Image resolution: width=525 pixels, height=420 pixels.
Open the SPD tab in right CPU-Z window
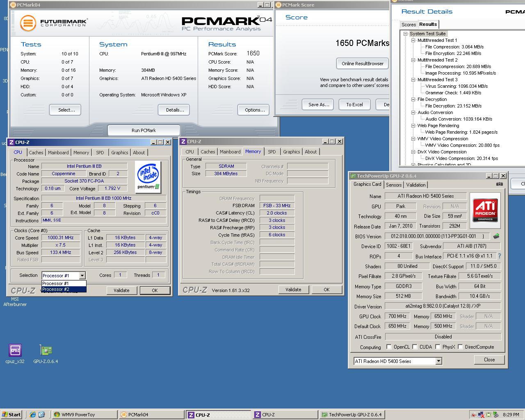click(x=272, y=152)
